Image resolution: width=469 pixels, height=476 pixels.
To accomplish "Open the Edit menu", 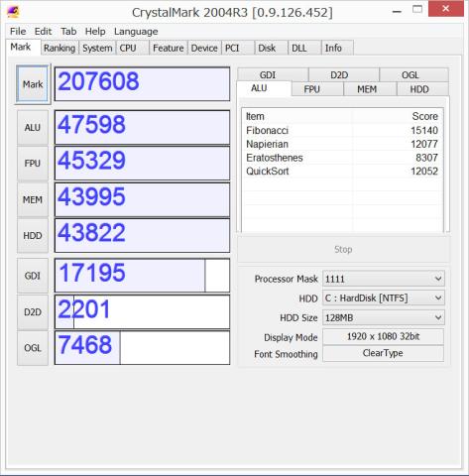I will coord(43,32).
